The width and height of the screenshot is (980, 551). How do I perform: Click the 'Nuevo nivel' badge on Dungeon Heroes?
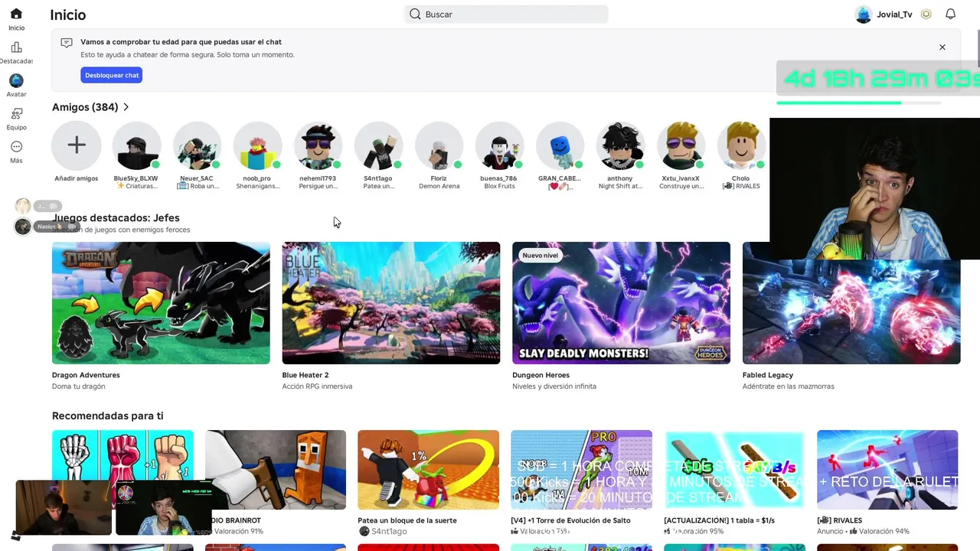click(x=541, y=255)
